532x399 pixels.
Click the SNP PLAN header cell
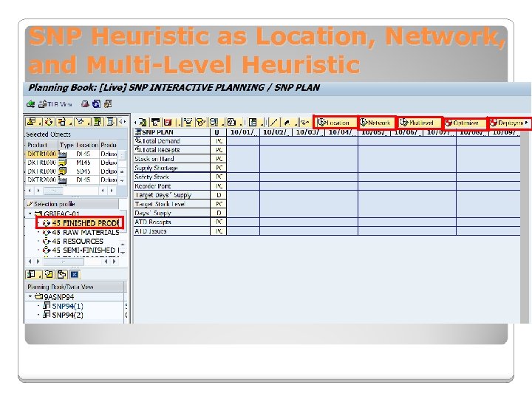(x=172, y=132)
